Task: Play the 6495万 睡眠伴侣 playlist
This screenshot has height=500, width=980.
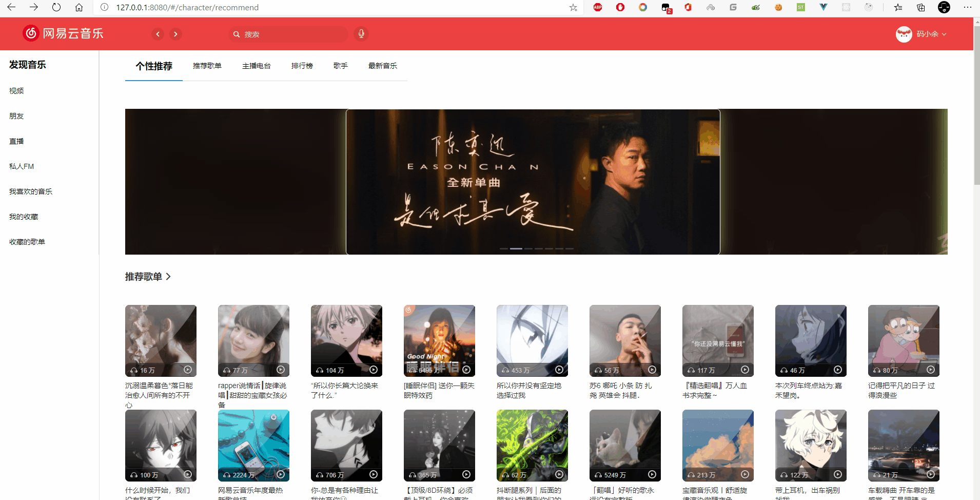Action: [x=466, y=370]
